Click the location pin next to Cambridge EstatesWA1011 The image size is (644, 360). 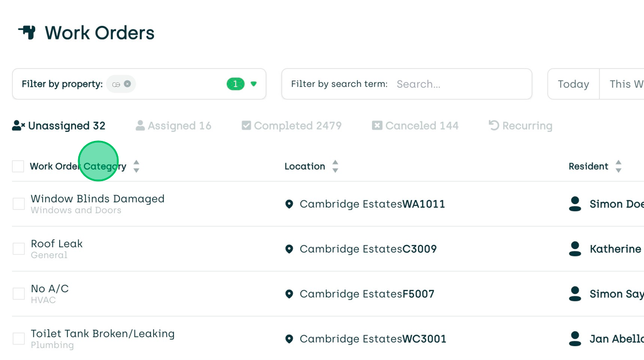point(289,204)
